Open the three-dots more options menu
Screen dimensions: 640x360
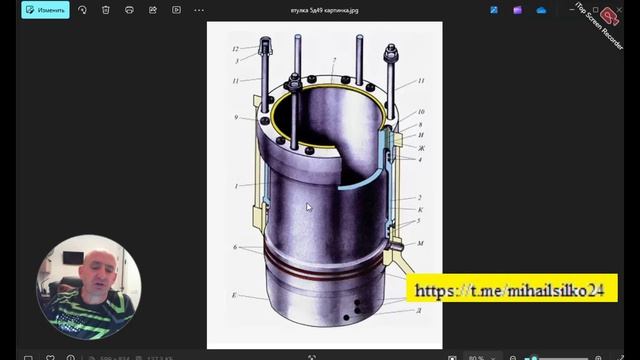coord(199,10)
